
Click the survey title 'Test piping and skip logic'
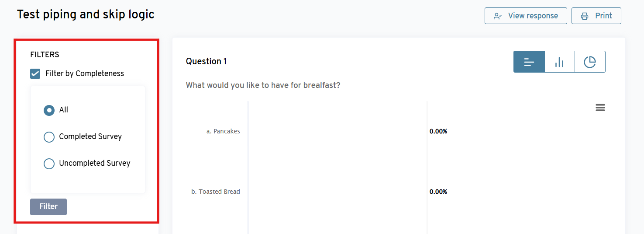click(x=86, y=14)
